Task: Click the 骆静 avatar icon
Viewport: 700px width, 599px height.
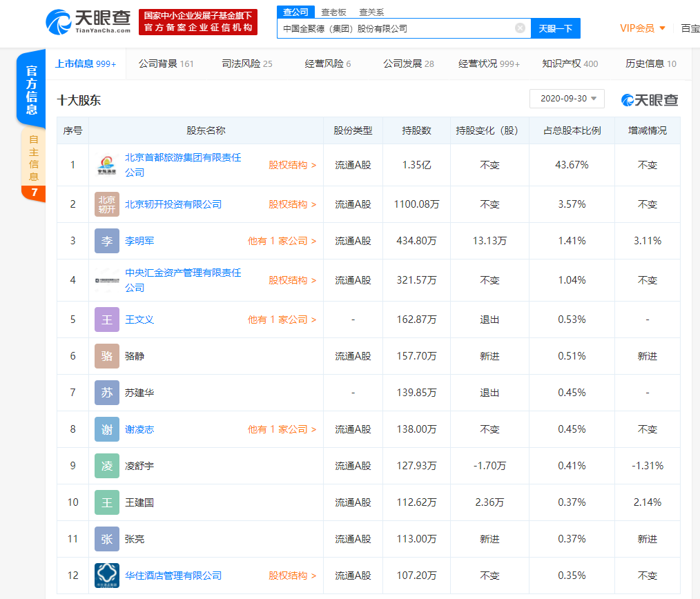Action: [107, 356]
